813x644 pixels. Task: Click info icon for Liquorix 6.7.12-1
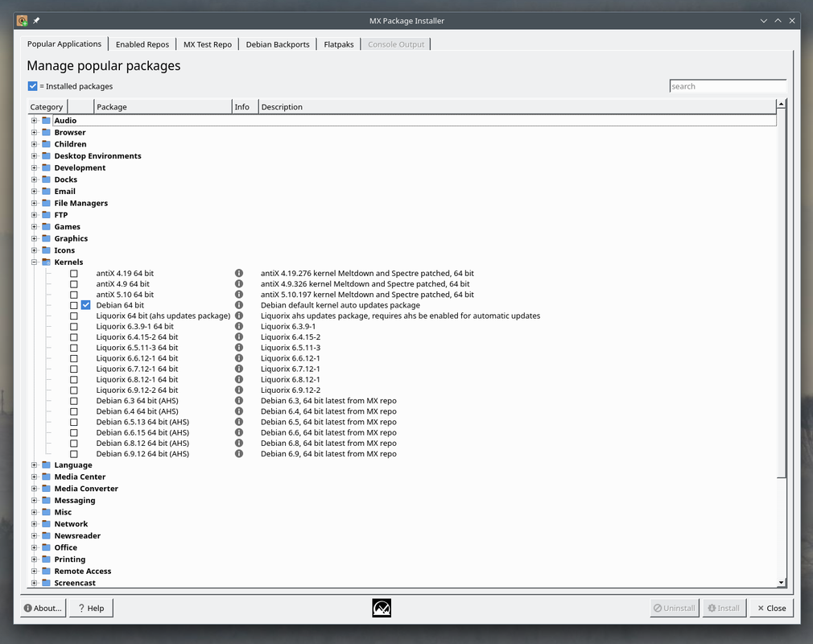(x=238, y=369)
